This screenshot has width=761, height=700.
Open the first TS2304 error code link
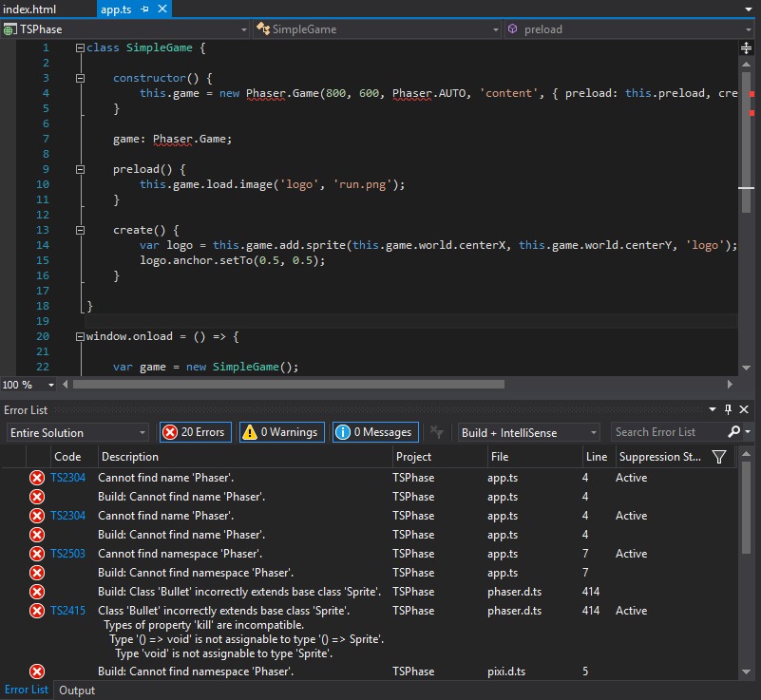(68, 478)
